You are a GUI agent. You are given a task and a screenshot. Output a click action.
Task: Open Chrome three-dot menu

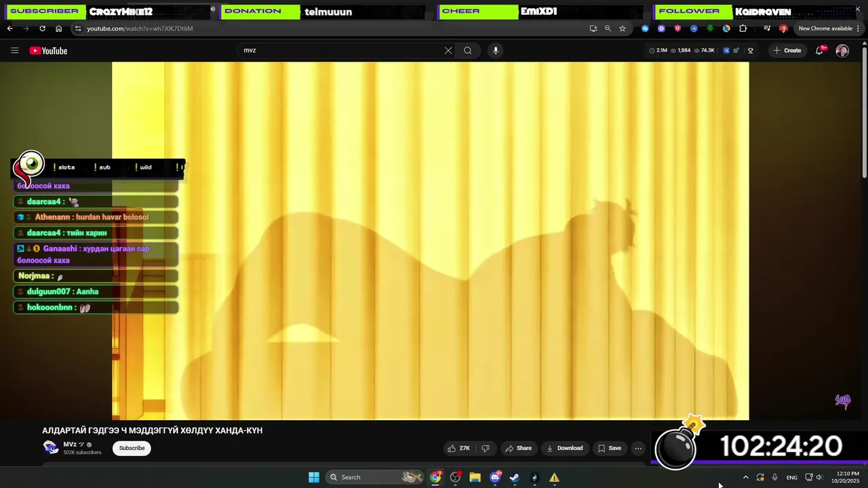pos(859,28)
